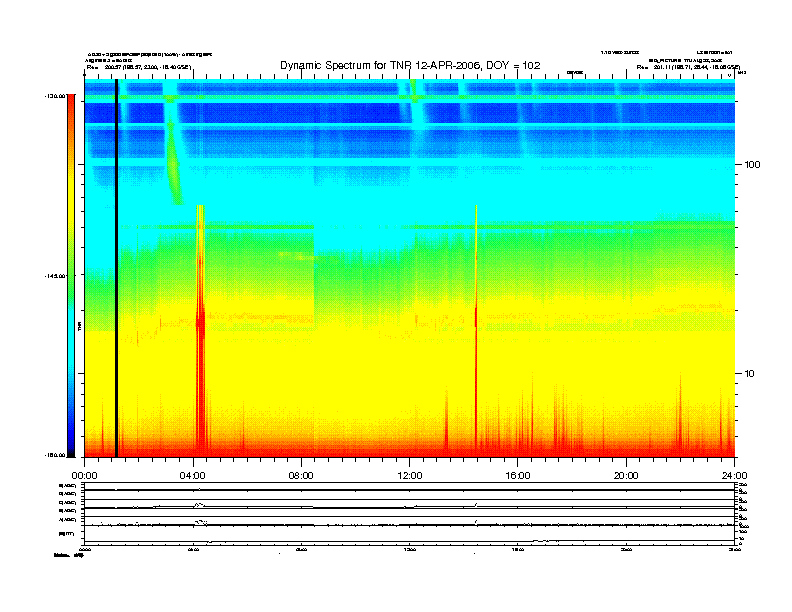This screenshot has width=792, height=612.
Task: Click the 12:00 time axis label
Action: click(410, 476)
